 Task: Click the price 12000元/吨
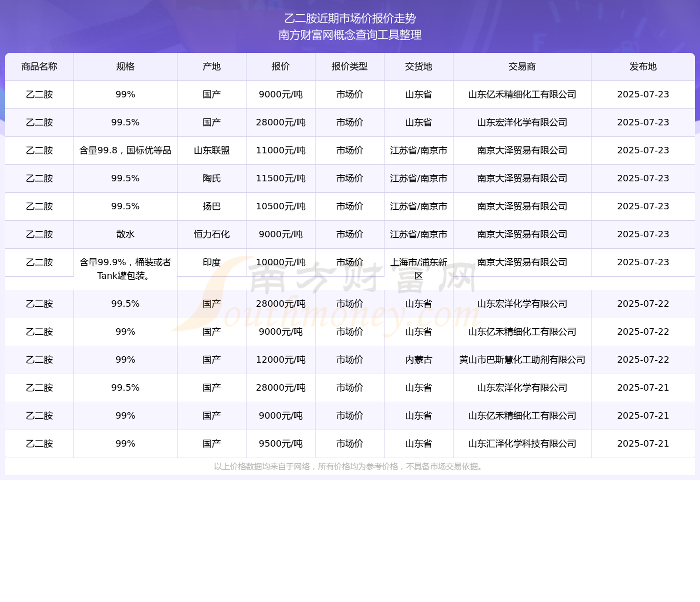tap(280, 360)
